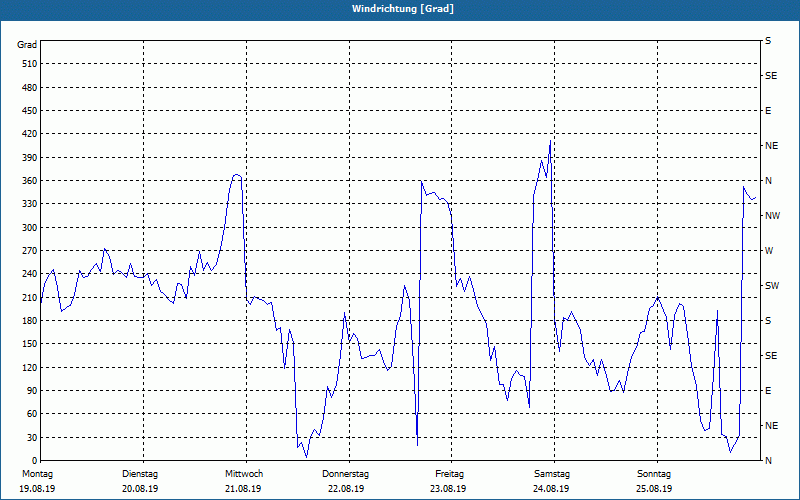Click the 'W' compass label
Screen dimensions: 800x500
click(x=769, y=251)
